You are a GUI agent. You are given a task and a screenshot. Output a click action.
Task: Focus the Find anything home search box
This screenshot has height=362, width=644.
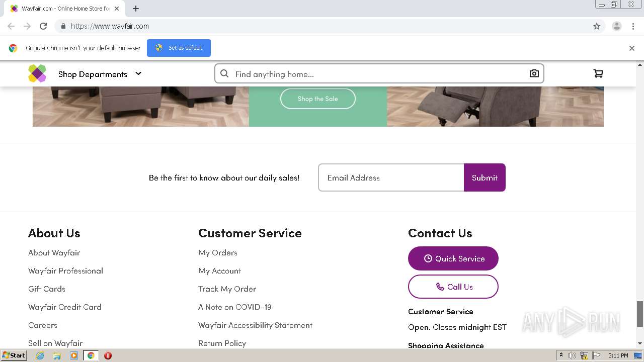tap(379, 74)
